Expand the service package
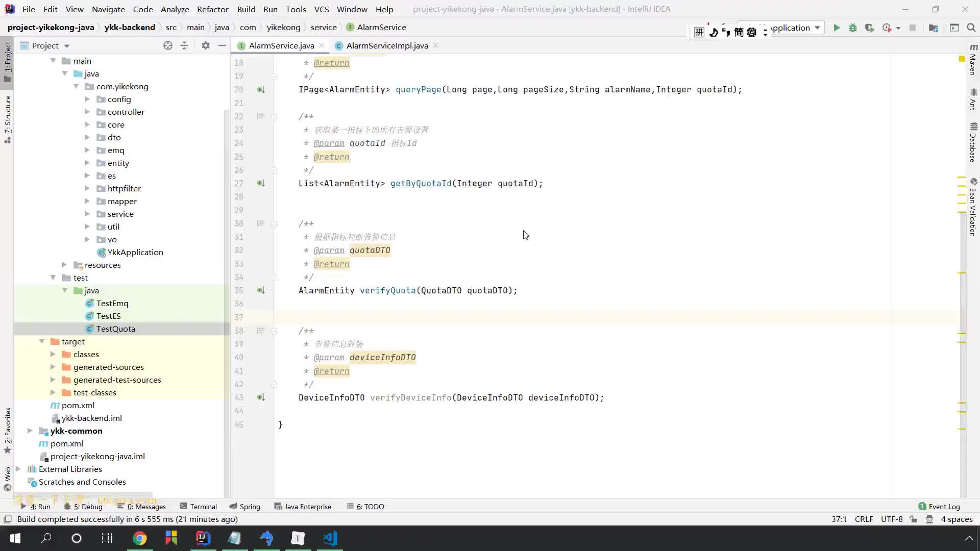 pos(87,214)
